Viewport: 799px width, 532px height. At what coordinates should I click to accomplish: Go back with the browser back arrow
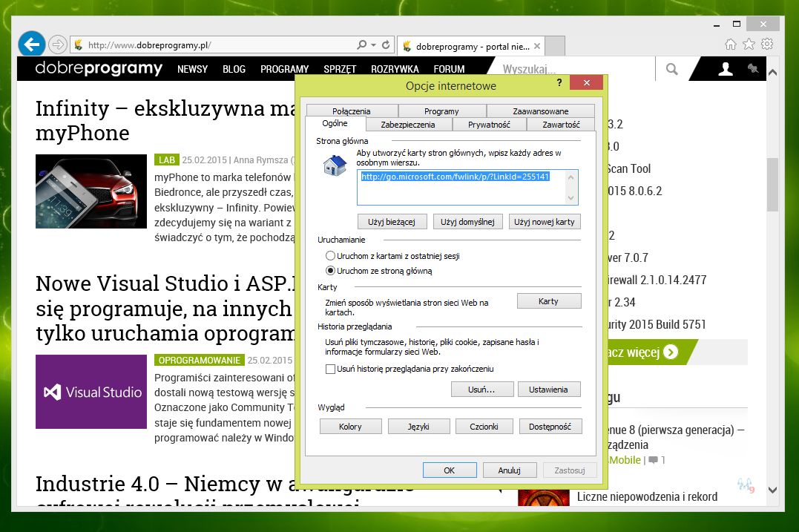(x=32, y=45)
